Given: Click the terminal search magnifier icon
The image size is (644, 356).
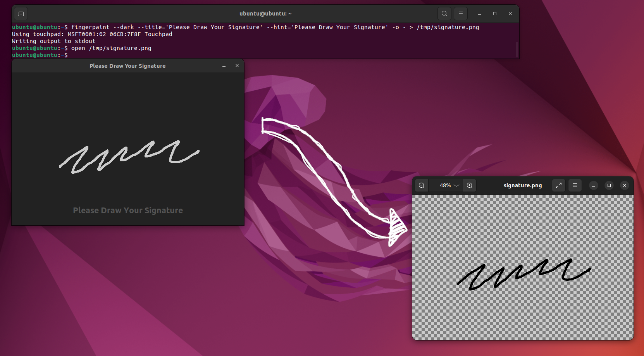Looking at the screenshot, I should [444, 13].
